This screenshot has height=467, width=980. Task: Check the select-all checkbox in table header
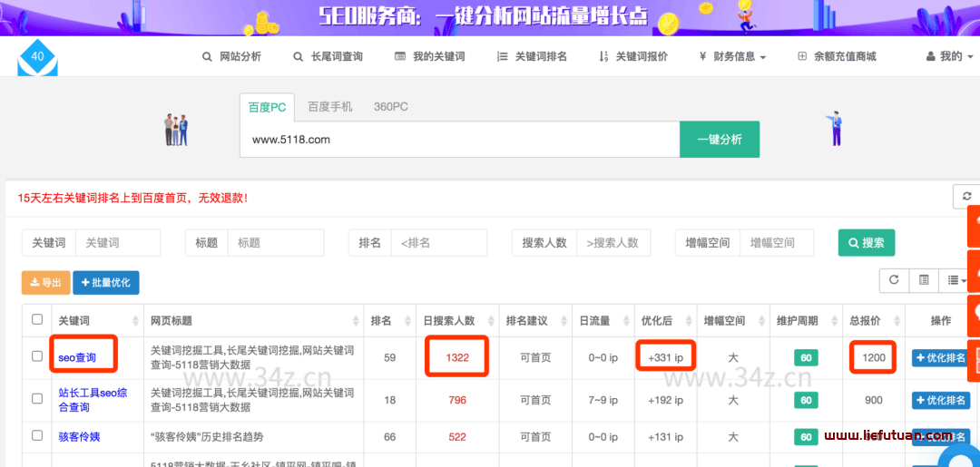coord(37,319)
